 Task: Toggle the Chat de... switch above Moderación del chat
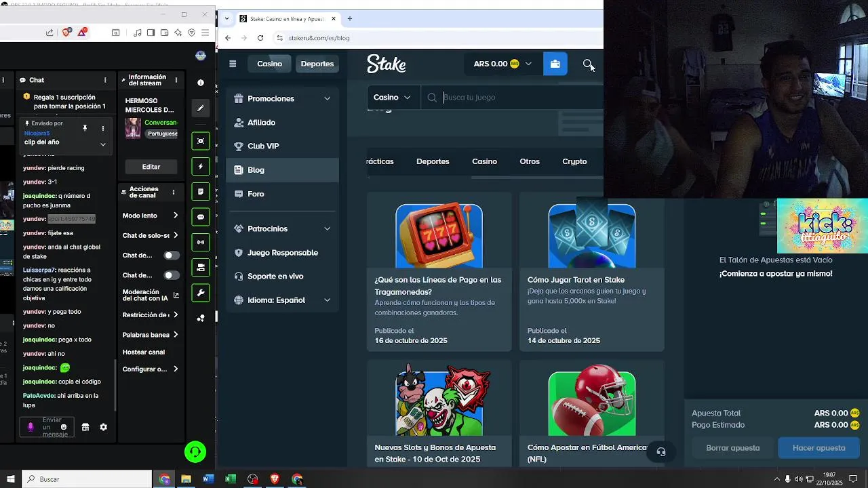point(172,275)
